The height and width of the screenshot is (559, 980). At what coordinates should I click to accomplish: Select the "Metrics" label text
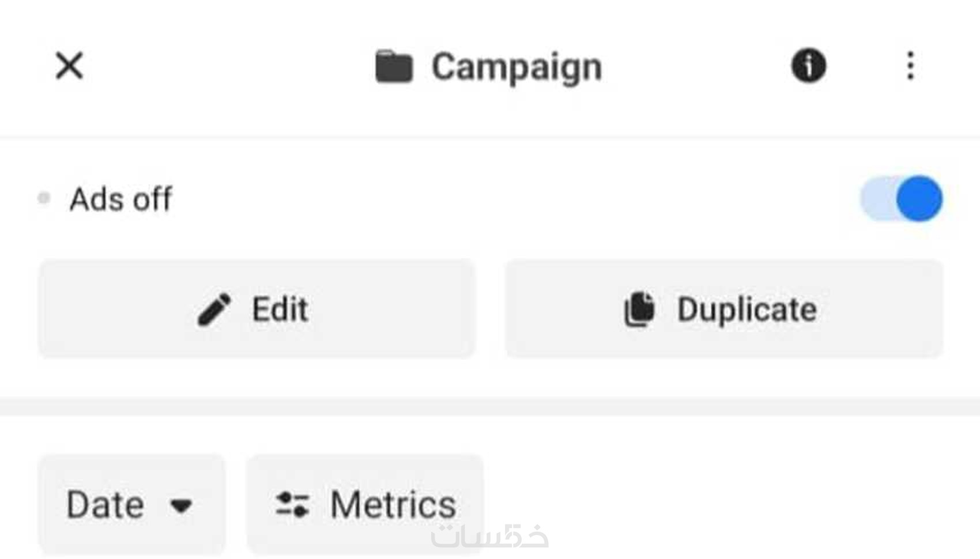point(393,505)
